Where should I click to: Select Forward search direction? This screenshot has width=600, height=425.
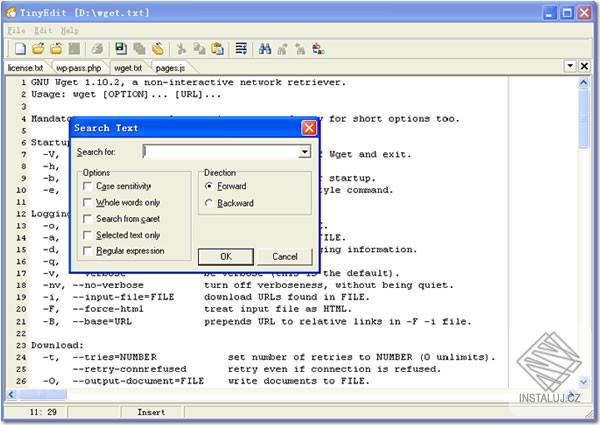209,186
